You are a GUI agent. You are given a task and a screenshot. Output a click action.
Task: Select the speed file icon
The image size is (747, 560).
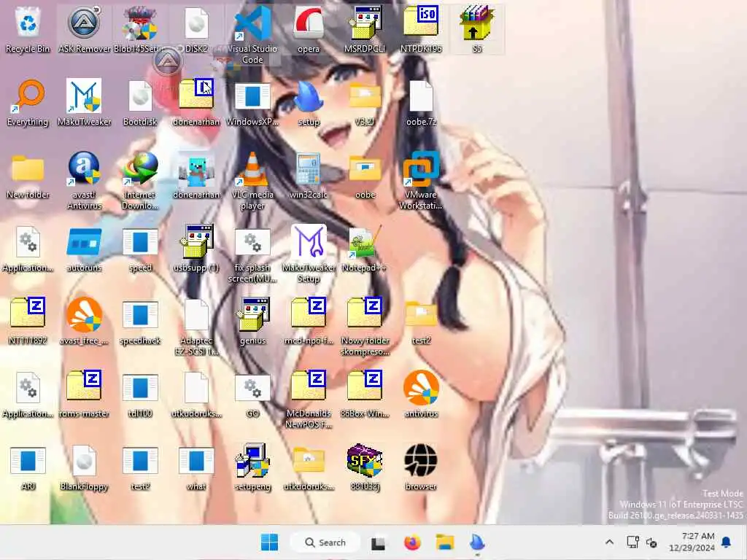pos(140,249)
